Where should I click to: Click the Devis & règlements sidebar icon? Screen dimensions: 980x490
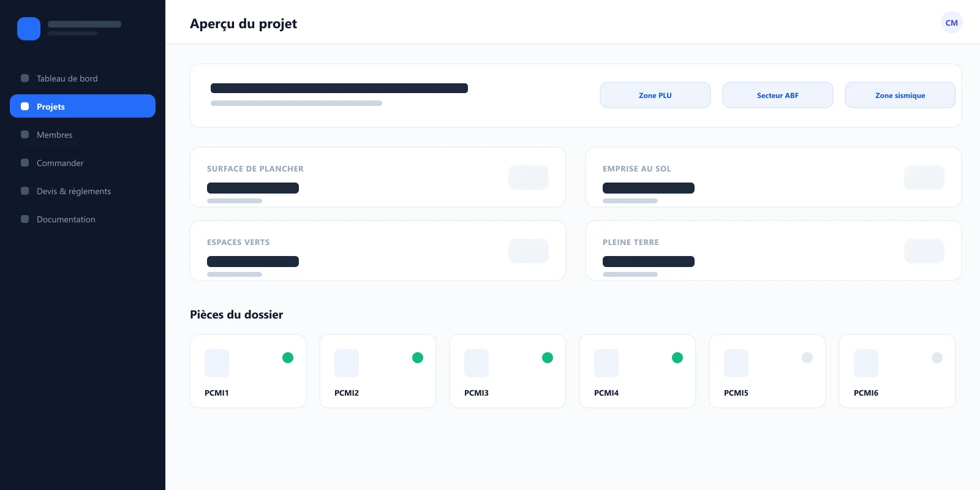click(x=25, y=191)
